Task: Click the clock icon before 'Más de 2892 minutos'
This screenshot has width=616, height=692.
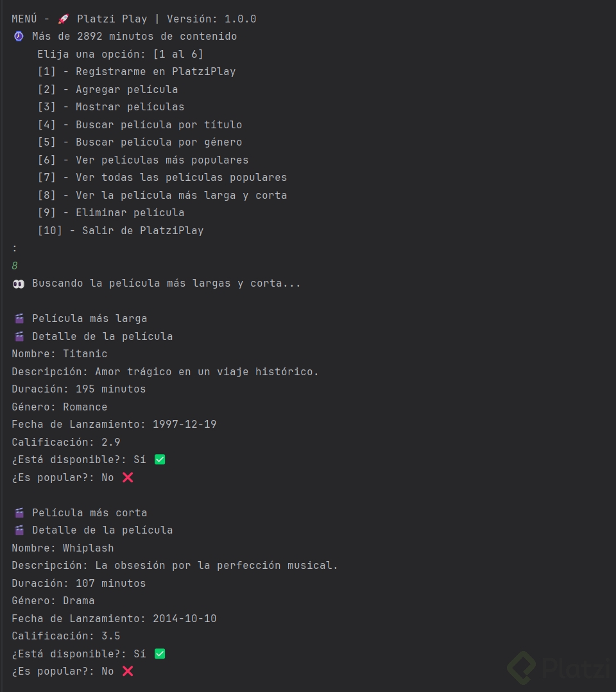Action: 19,36
